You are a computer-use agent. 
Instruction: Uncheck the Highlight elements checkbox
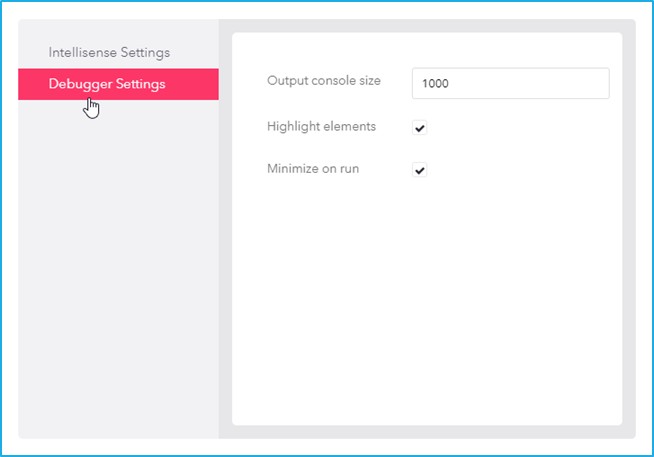coord(420,128)
